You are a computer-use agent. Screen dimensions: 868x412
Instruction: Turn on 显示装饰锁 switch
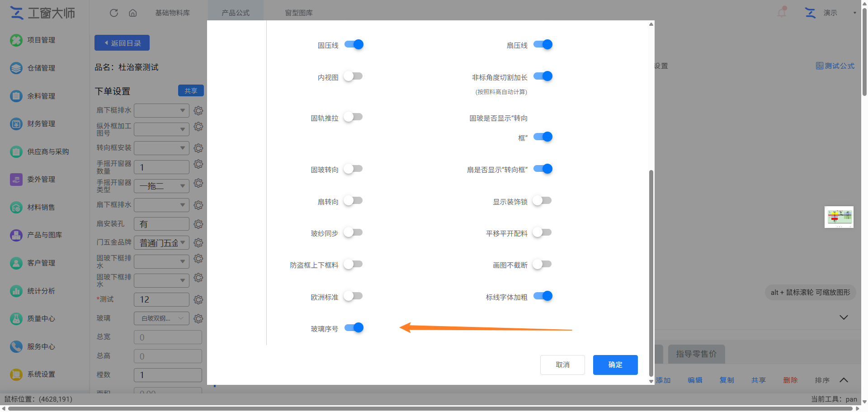(542, 200)
